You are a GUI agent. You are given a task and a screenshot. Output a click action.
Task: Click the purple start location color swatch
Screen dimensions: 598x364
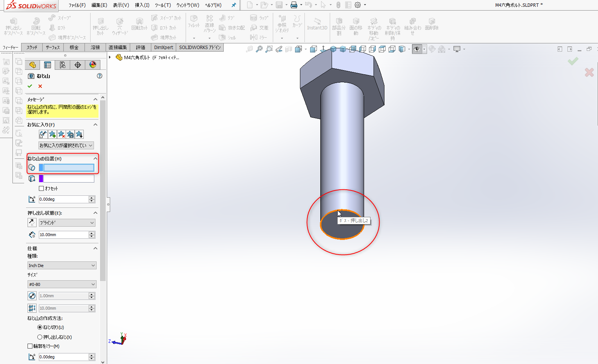pos(41,178)
